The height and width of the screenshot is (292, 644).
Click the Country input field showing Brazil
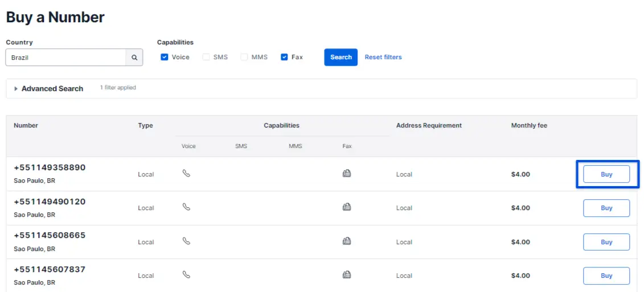click(65, 57)
